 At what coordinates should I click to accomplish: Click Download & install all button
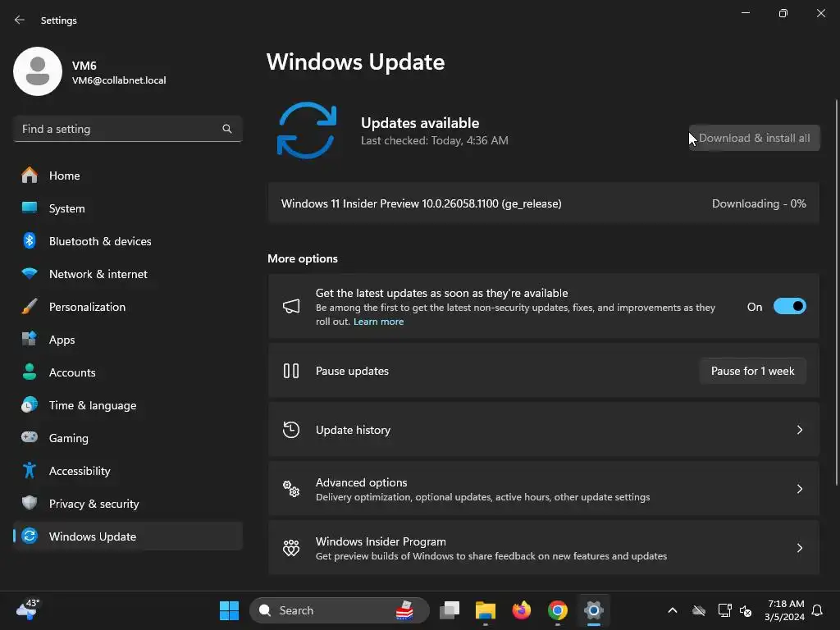point(755,138)
